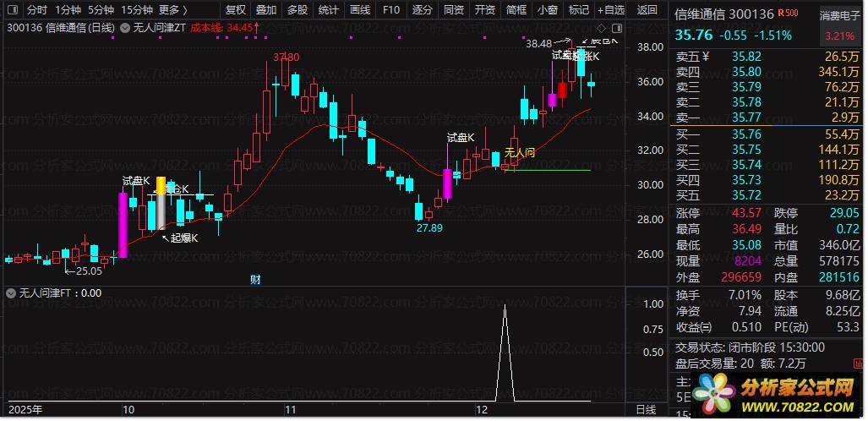Click the stock name 信维通信 300136 header

(724, 14)
